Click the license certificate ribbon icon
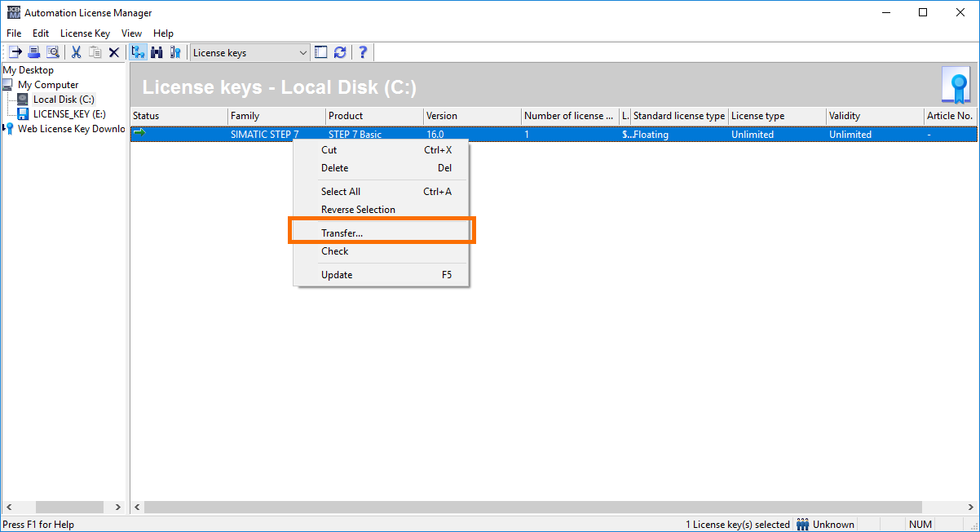This screenshot has width=980, height=532. coord(956,86)
